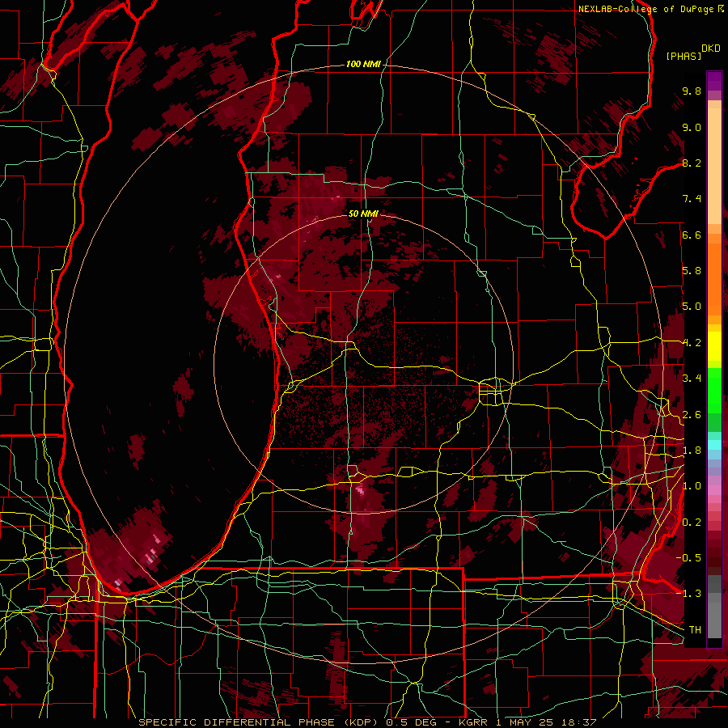This screenshot has height=728, width=728.
Task: Click the 5.8 value on the scale
Action: 692,271
